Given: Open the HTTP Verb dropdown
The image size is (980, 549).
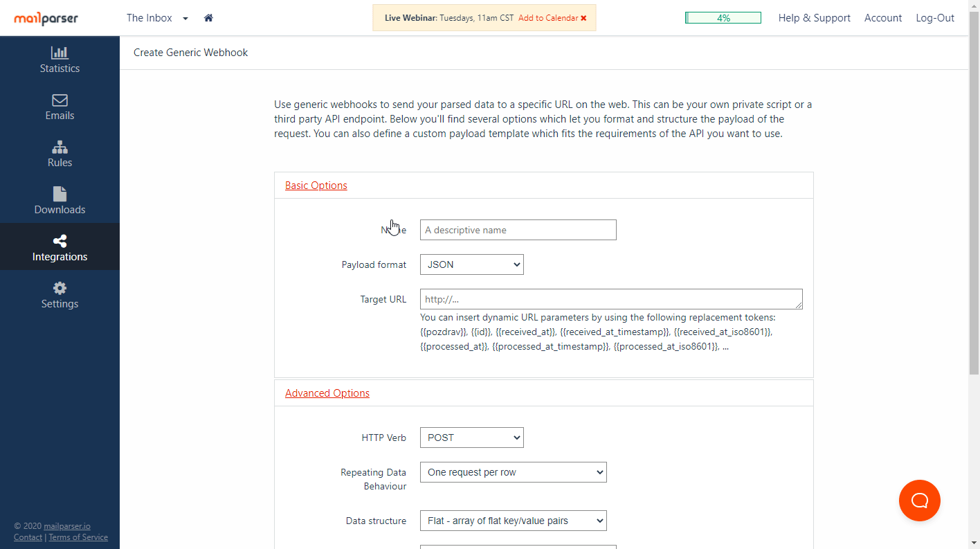Looking at the screenshot, I should pyautogui.click(x=472, y=438).
